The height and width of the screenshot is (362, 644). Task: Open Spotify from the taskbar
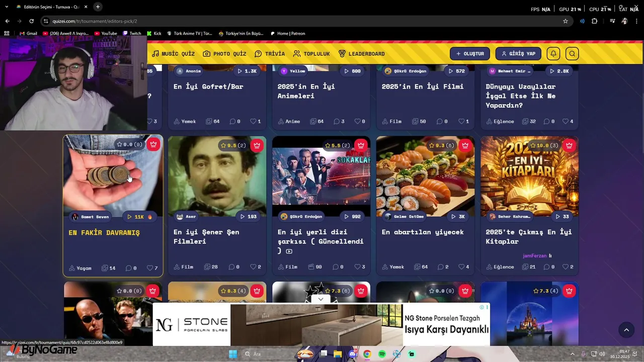pos(382,354)
